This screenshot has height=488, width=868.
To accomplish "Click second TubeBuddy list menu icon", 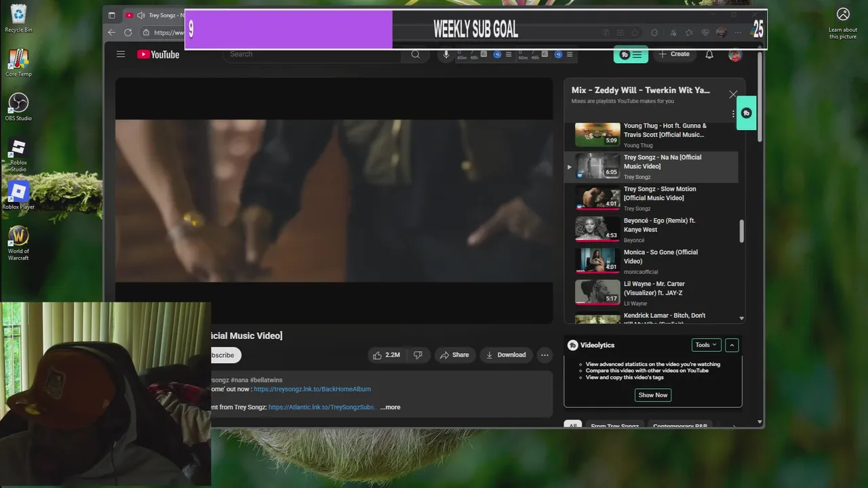I will pyautogui.click(x=570, y=54).
